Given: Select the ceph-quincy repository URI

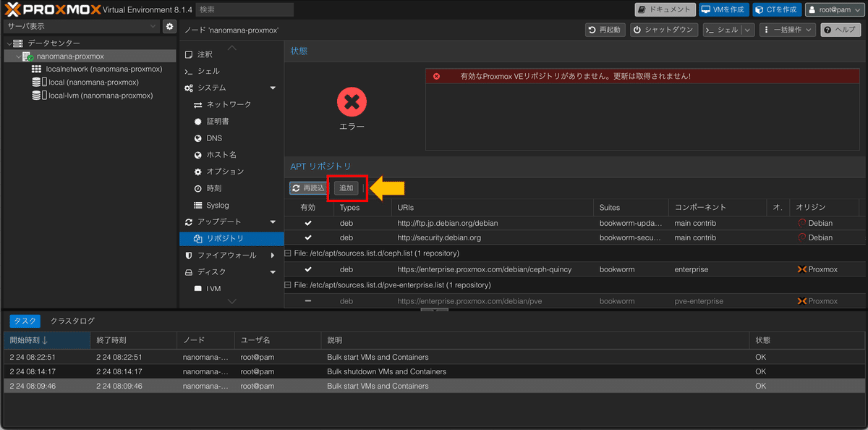Looking at the screenshot, I should coord(484,269).
